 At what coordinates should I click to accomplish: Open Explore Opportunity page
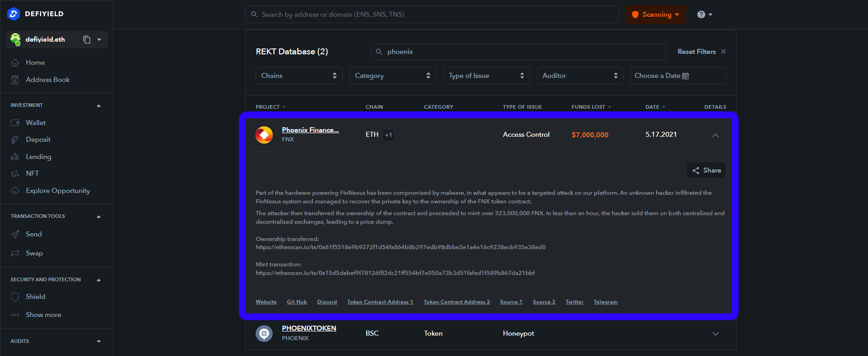click(58, 191)
